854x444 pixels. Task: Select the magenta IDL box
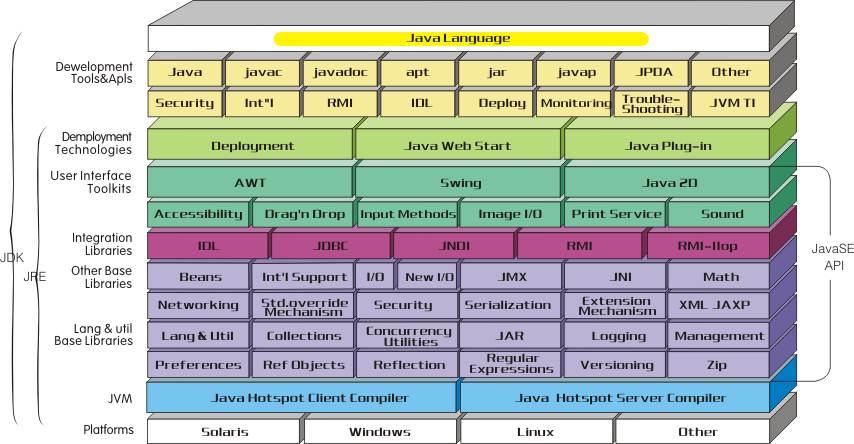point(208,246)
